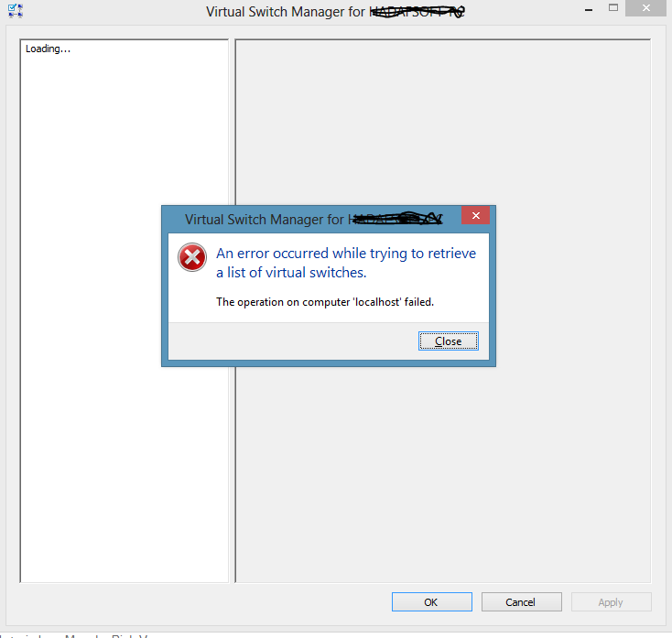Click the Cancel button of Virtual Switch Manager
The image size is (672, 638).
pos(521,602)
